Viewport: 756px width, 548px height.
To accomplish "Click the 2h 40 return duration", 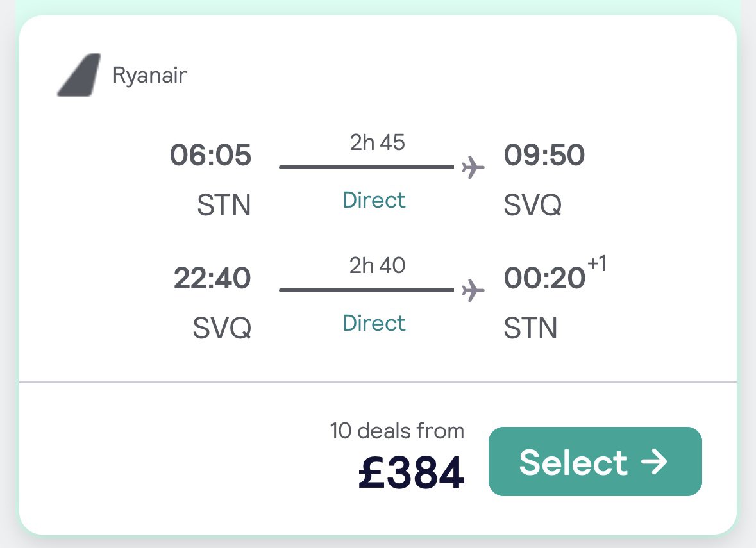I will (x=377, y=265).
